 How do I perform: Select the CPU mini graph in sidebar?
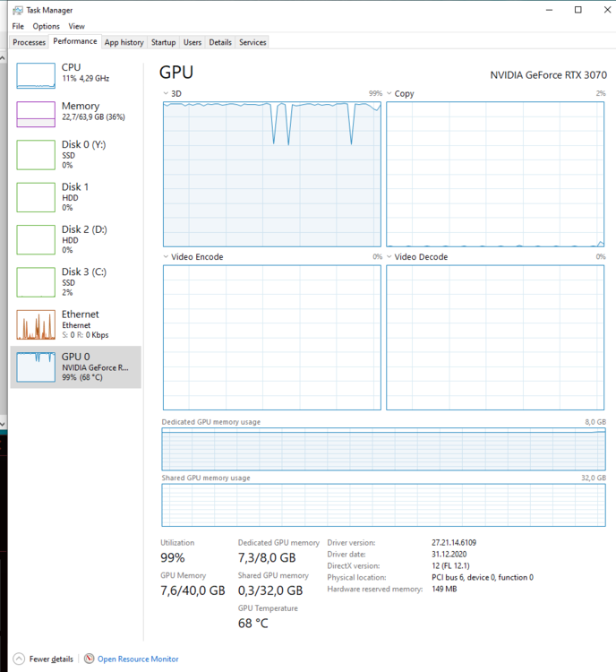coord(36,75)
